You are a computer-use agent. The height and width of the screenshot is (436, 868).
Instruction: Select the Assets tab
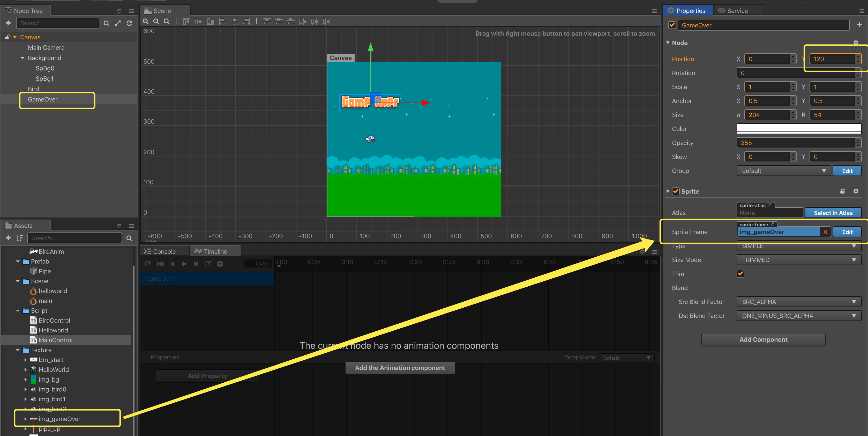(x=25, y=226)
